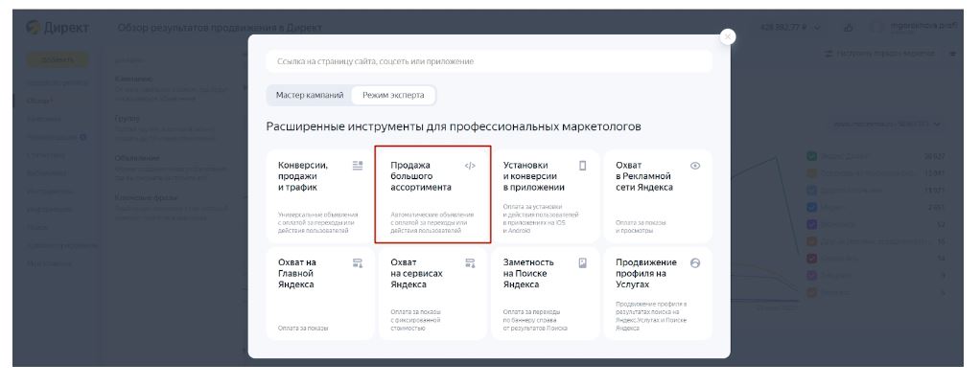Choose Охват на сервисах Яндекса card
Viewport: 980px width, 386px height.
432,293
